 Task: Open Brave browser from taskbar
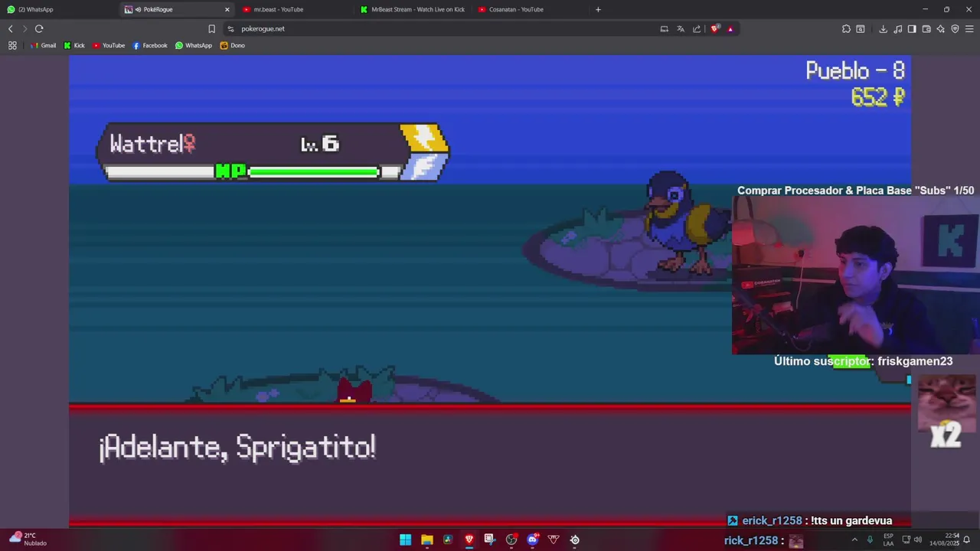[469, 540]
